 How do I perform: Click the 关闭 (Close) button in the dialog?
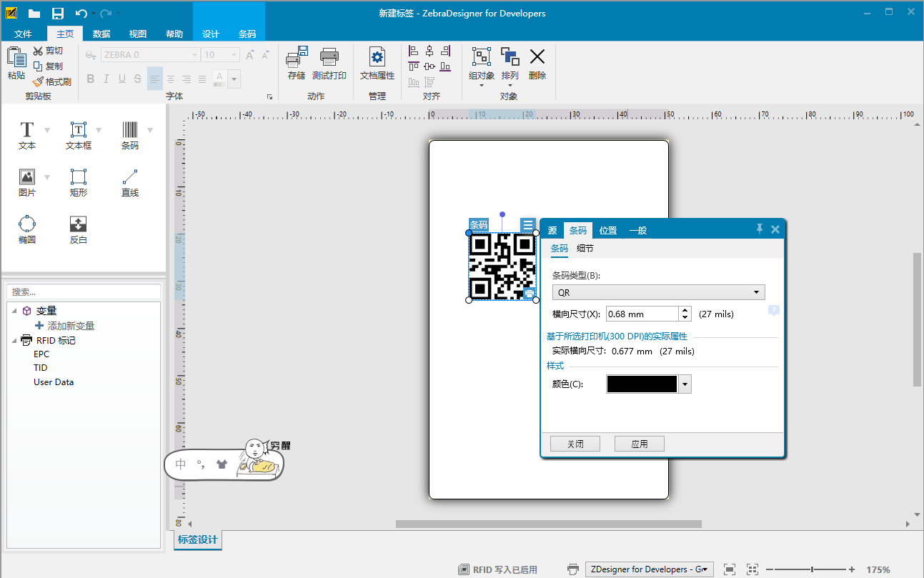coord(575,444)
